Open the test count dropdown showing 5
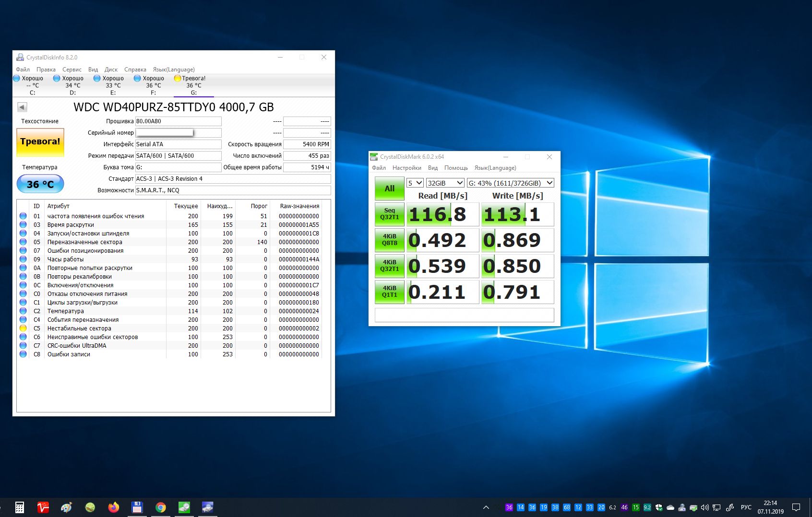812x517 pixels. click(x=415, y=183)
